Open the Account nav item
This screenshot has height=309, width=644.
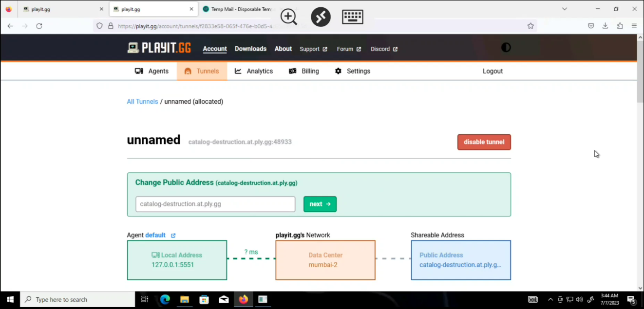tap(215, 49)
